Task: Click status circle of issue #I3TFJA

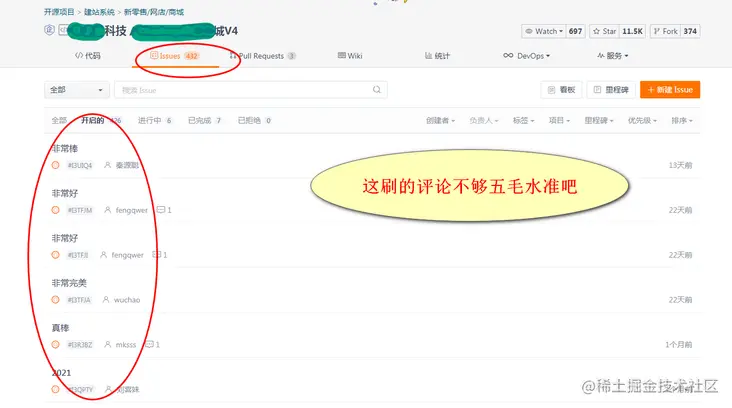Action: tap(55, 300)
